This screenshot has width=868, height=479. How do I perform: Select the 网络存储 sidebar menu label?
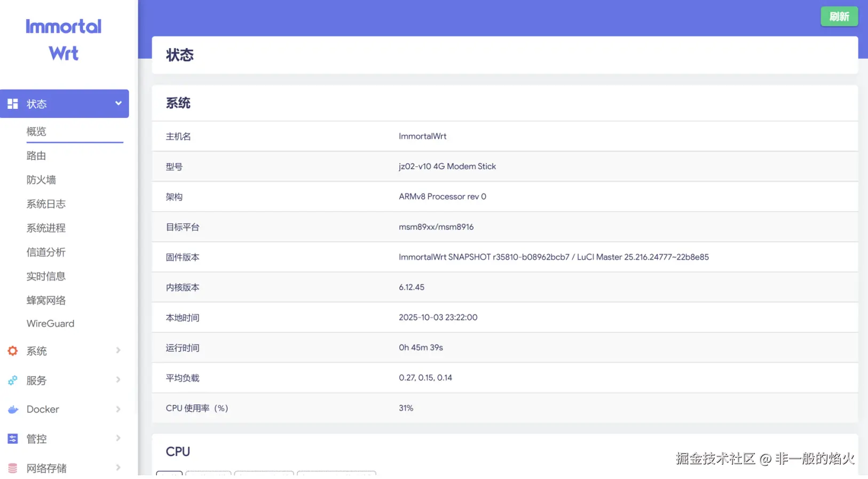(46, 468)
